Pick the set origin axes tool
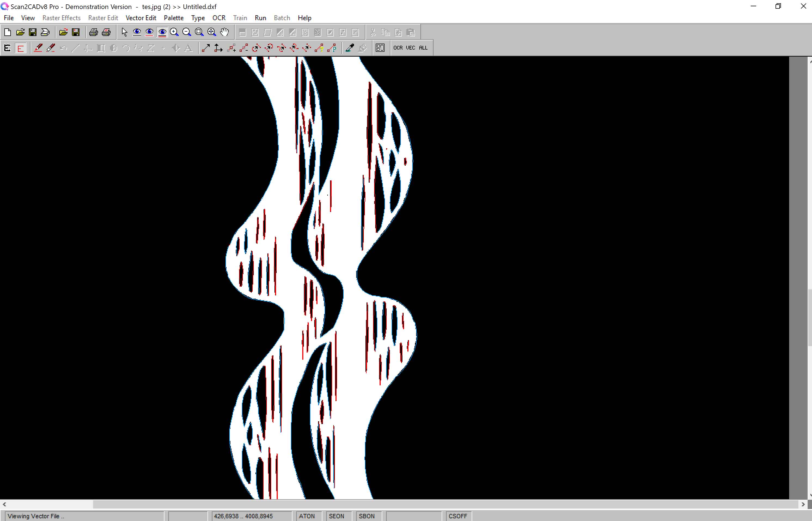 (218, 48)
